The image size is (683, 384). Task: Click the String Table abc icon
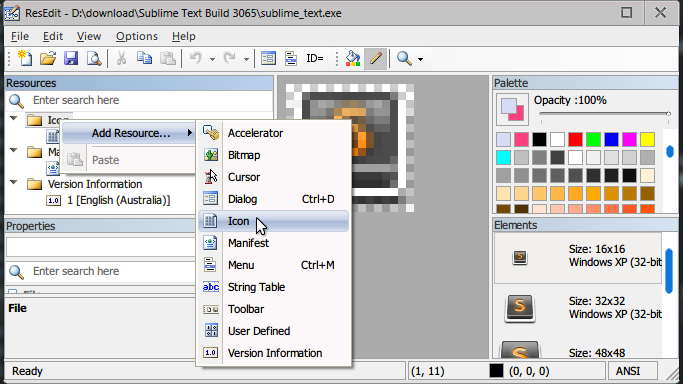coord(211,287)
